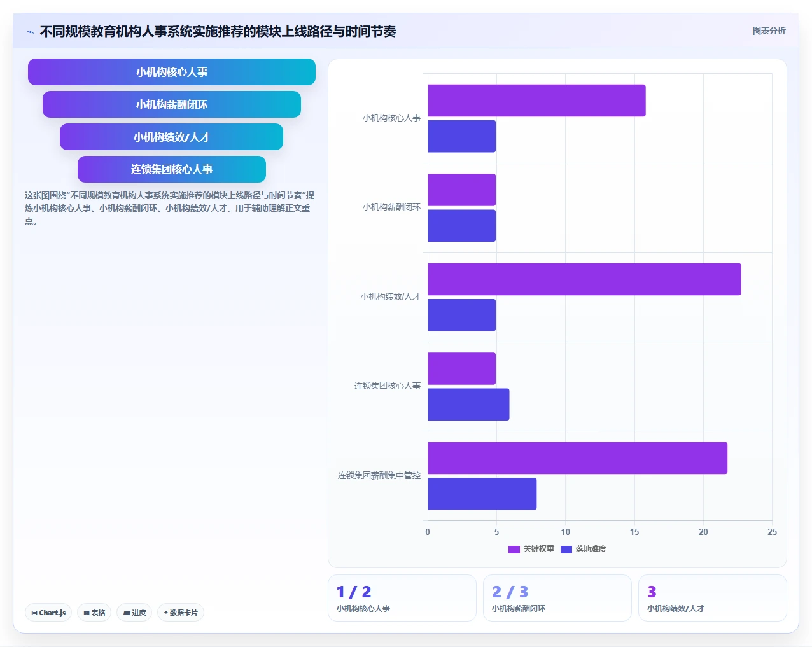Image resolution: width=812 pixels, height=647 pixels.
Task: Click the Chart.js tag chip
Action: (48, 613)
